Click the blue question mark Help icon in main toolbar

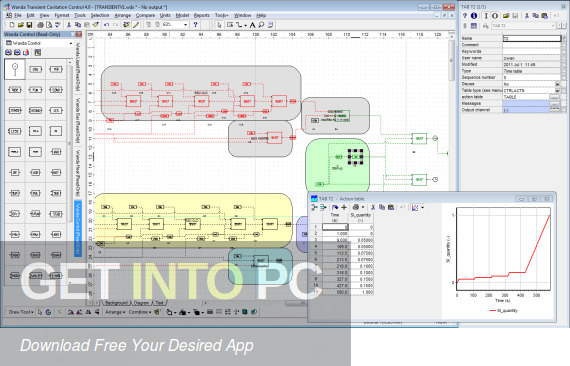coord(195,25)
